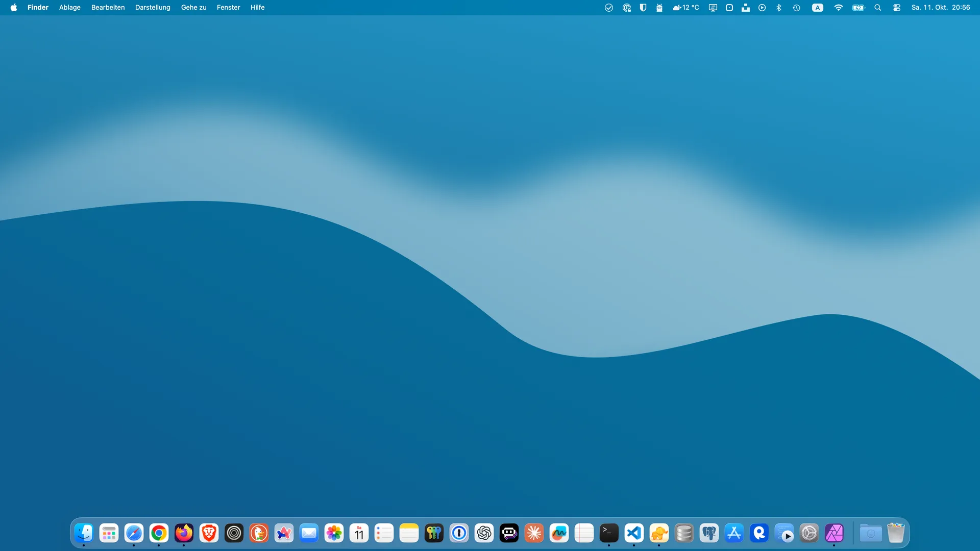Open the 1Password app icon

tap(459, 533)
